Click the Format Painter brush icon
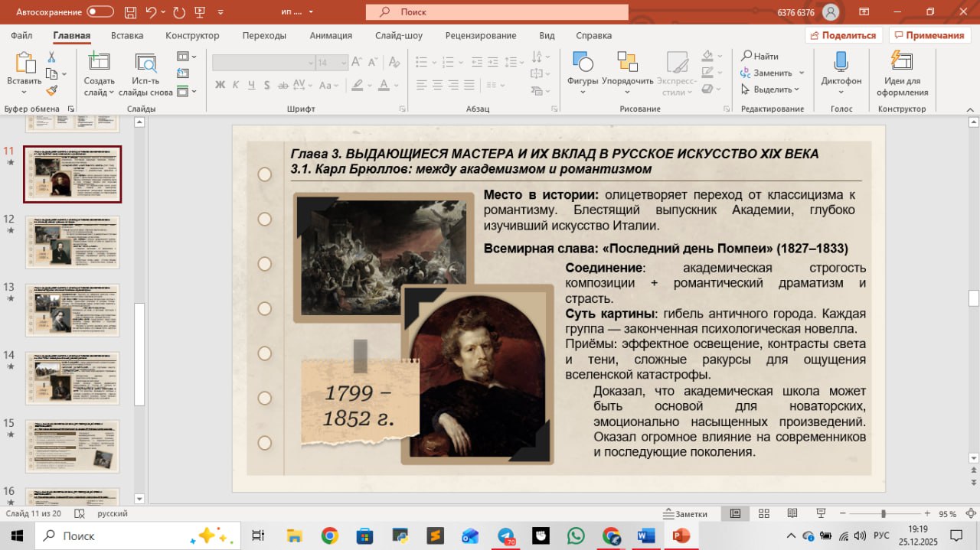Viewport: 980px width, 550px height. [51, 90]
